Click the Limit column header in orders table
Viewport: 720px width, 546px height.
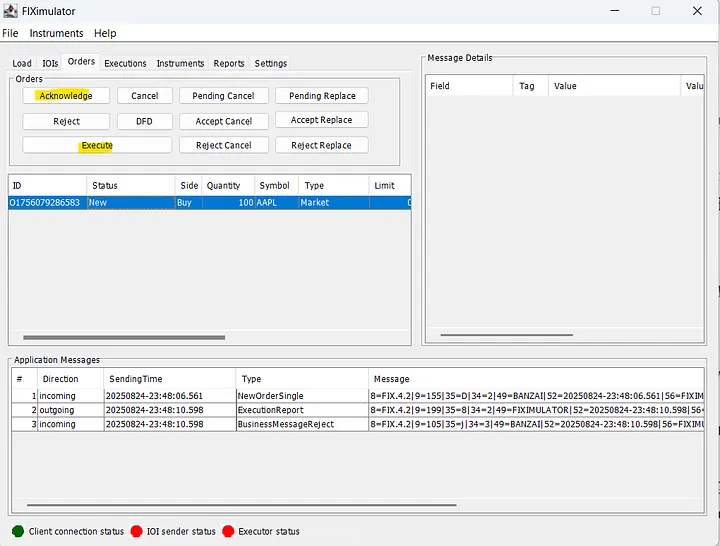pyautogui.click(x=390, y=186)
